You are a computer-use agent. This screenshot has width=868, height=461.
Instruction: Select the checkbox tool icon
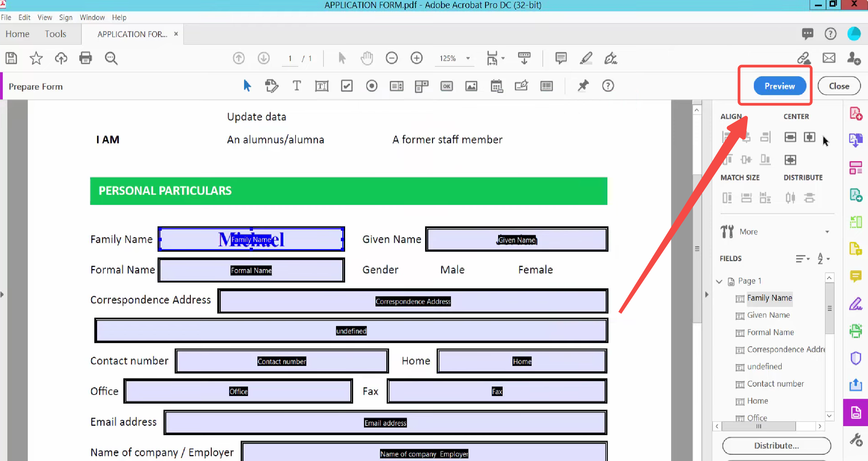[x=346, y=86]
